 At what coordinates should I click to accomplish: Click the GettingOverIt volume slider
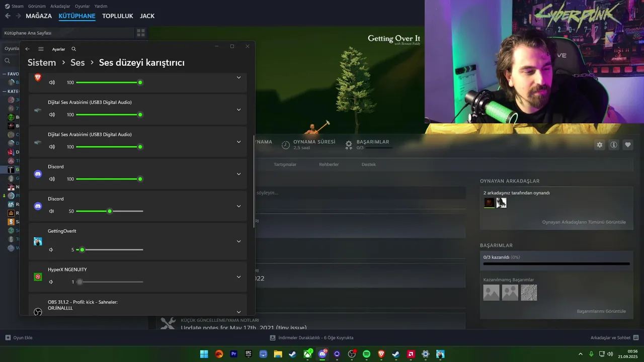click(110, 249)
